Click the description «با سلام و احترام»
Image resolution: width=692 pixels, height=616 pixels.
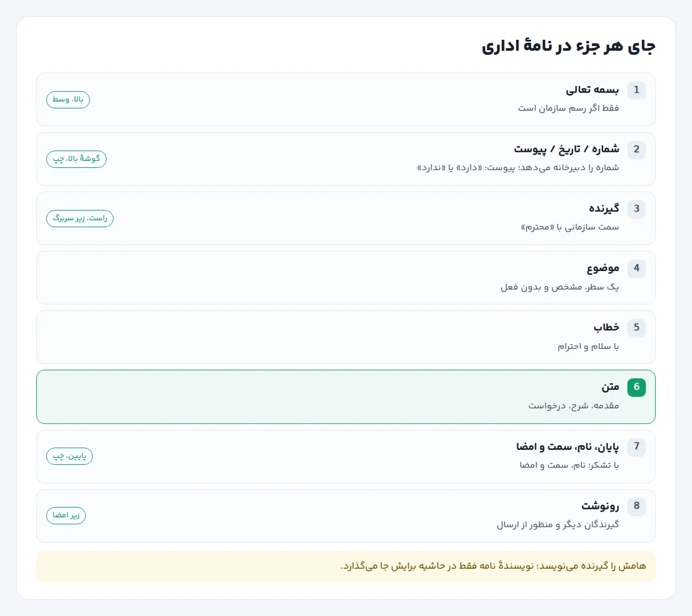tap(588, 346)
